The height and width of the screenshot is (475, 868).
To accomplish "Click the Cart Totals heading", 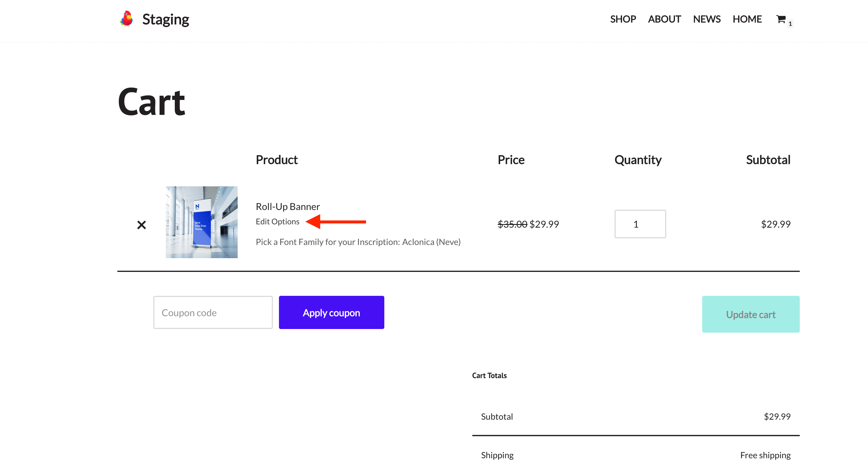I will tap(489, 375).
